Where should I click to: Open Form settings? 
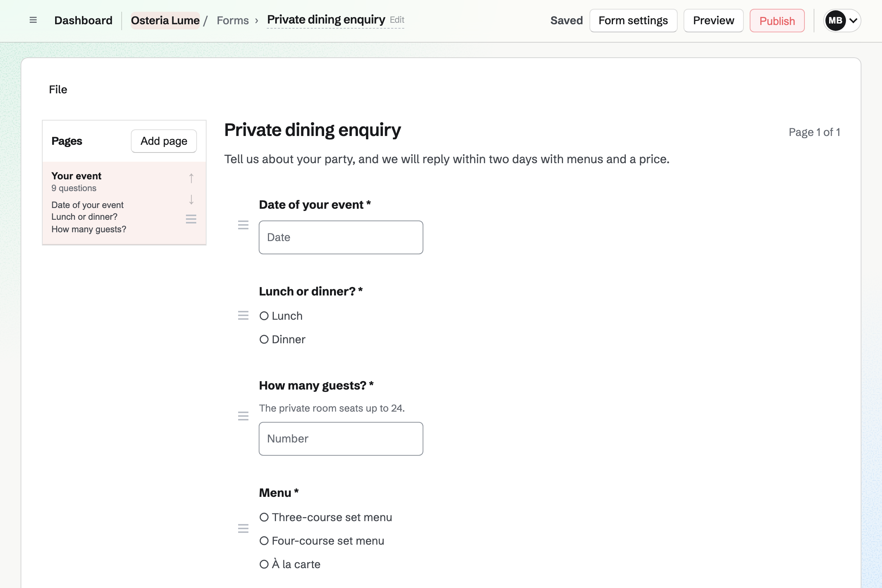pyautogui.click(x=633, y=21)
